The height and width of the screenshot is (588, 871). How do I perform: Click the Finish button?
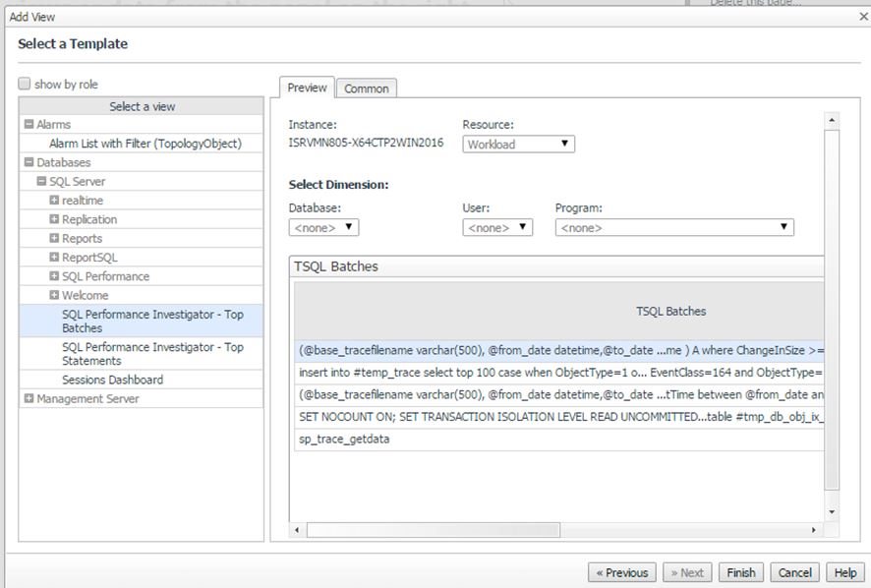pos(741,572)
